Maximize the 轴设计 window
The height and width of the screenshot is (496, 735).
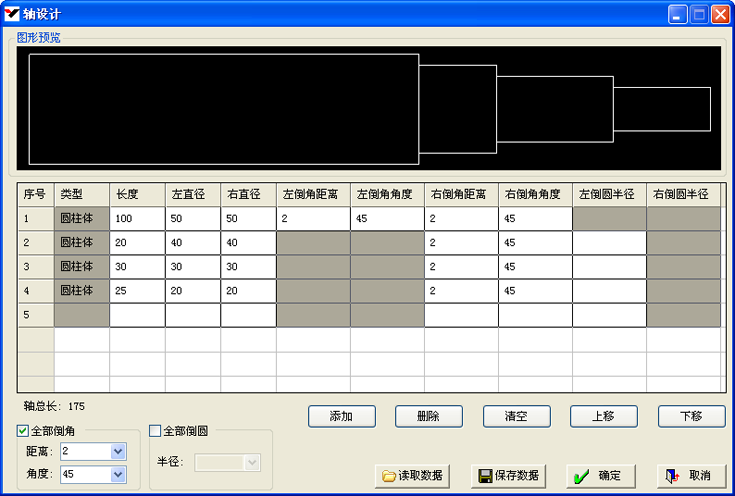(699, 14)
